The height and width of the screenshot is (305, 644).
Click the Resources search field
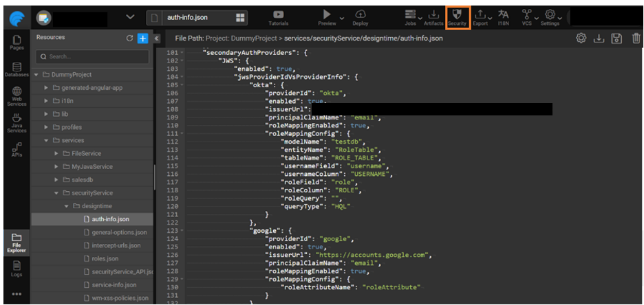click(x=93, y=56)
